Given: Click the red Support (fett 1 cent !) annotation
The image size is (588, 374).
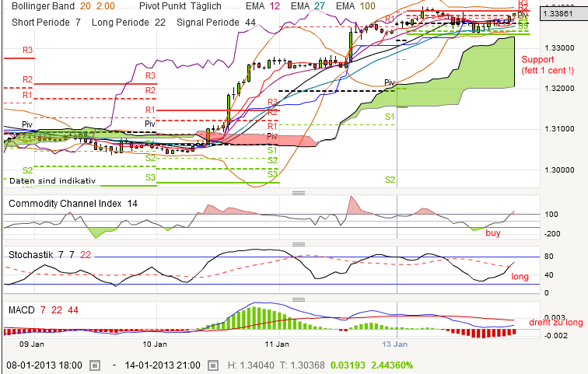Looking at the screenshot, I should click(548, 65).
